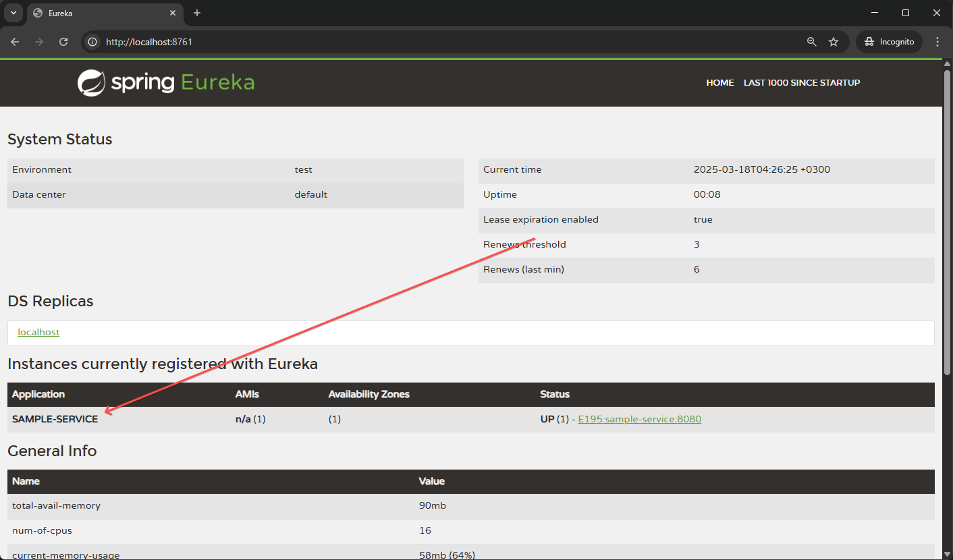The width and height of the screenshot is (953, 560).
Task: Select the SAMPLE-SERVICE application name
Action: (x=55, y=419)
